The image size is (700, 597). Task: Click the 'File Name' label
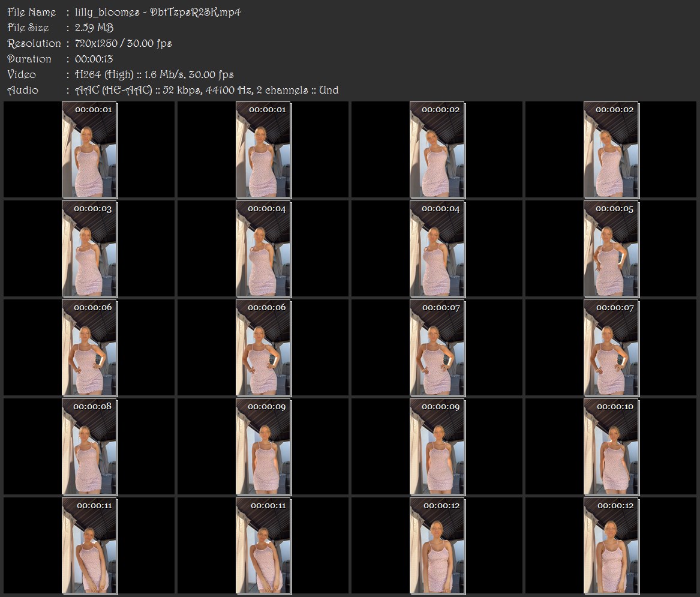tap(32, 12)
